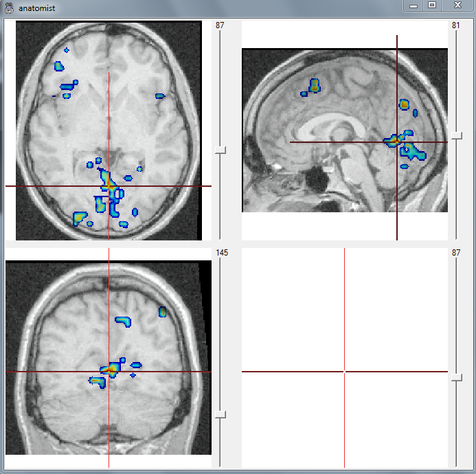This screenshot has height=474, width=476.
Task: Click the axial view slice slider handle
Action: coord(220,150)
